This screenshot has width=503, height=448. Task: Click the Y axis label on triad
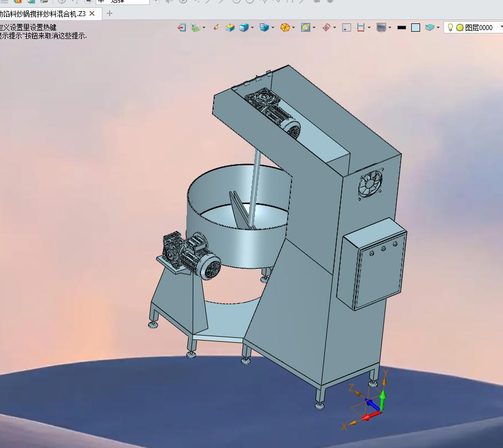pos(386,372)
